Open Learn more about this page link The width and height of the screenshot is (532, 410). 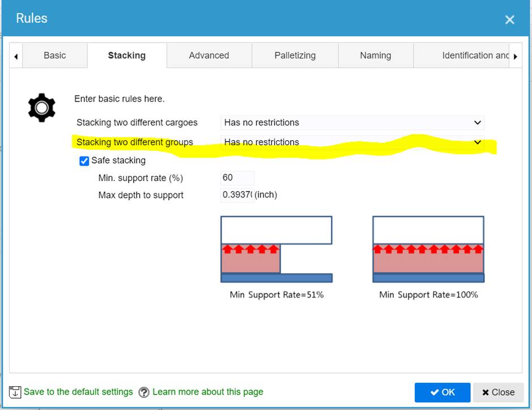tap(207, 392)
